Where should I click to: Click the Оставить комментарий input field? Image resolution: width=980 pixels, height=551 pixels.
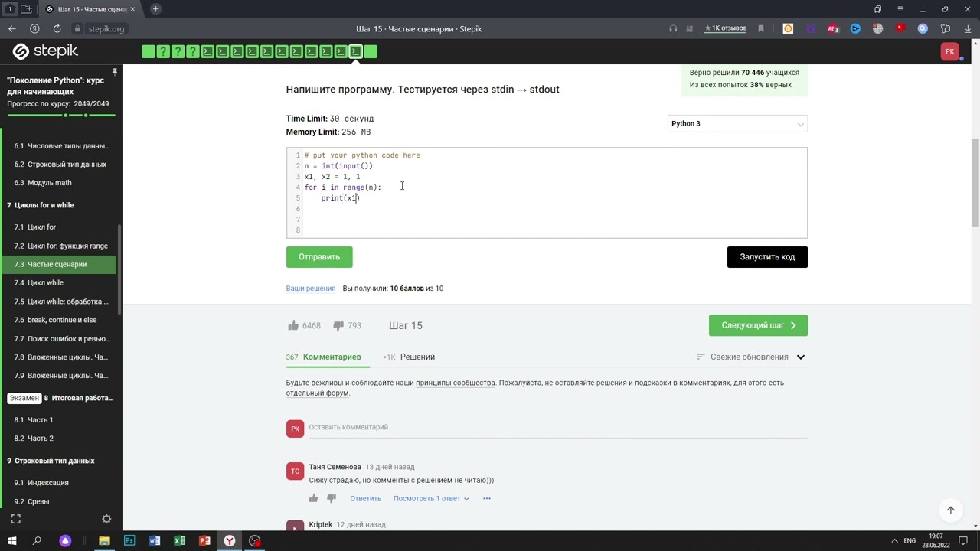coord(558,428)
